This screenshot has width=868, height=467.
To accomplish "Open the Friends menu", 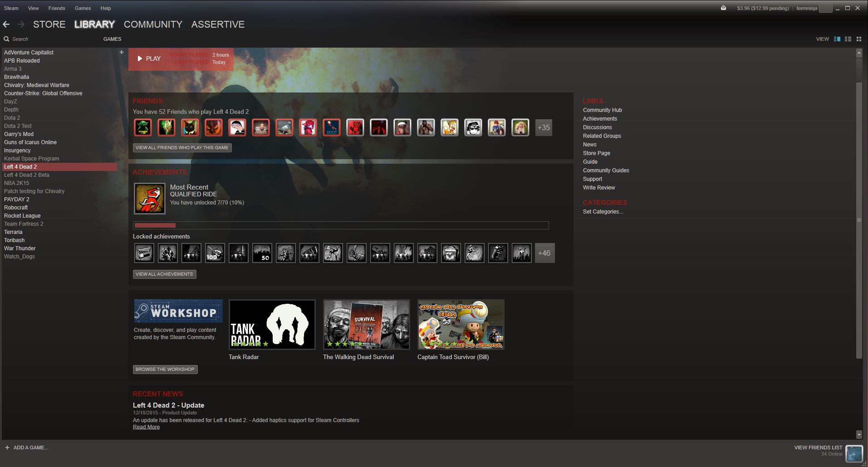I will coord(57,8).
